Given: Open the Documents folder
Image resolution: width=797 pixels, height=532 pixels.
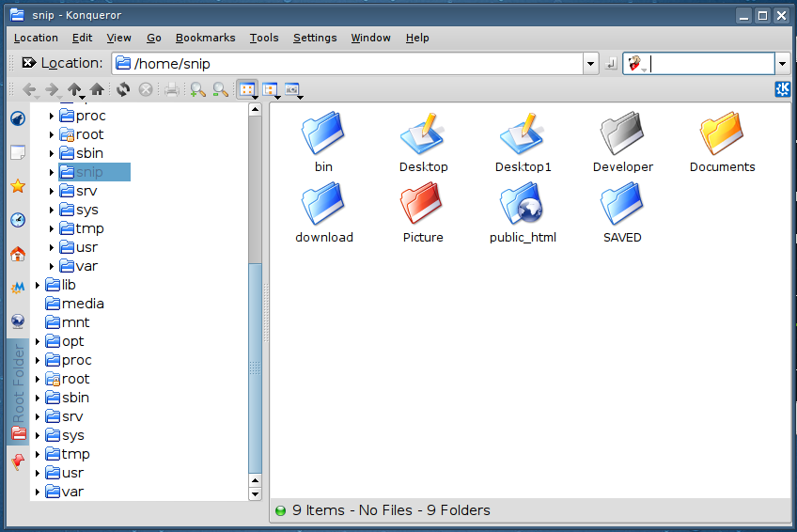Looking at the screenshot, I should 722,142.
